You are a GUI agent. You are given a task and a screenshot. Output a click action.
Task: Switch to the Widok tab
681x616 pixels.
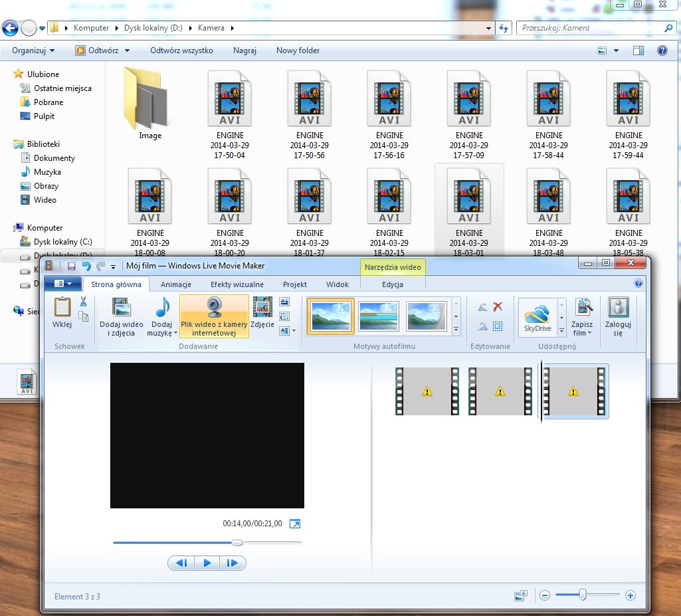[x=337, y=284]
